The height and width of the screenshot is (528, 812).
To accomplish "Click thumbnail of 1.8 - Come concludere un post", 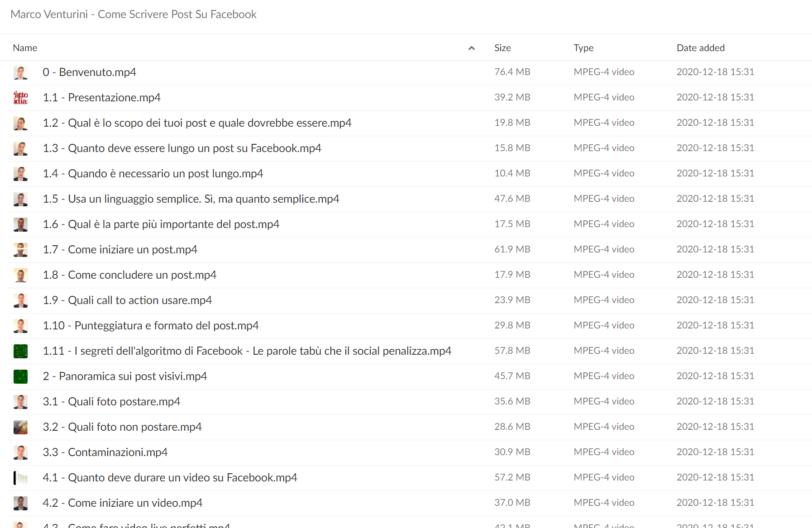I will tap(20, 275).
